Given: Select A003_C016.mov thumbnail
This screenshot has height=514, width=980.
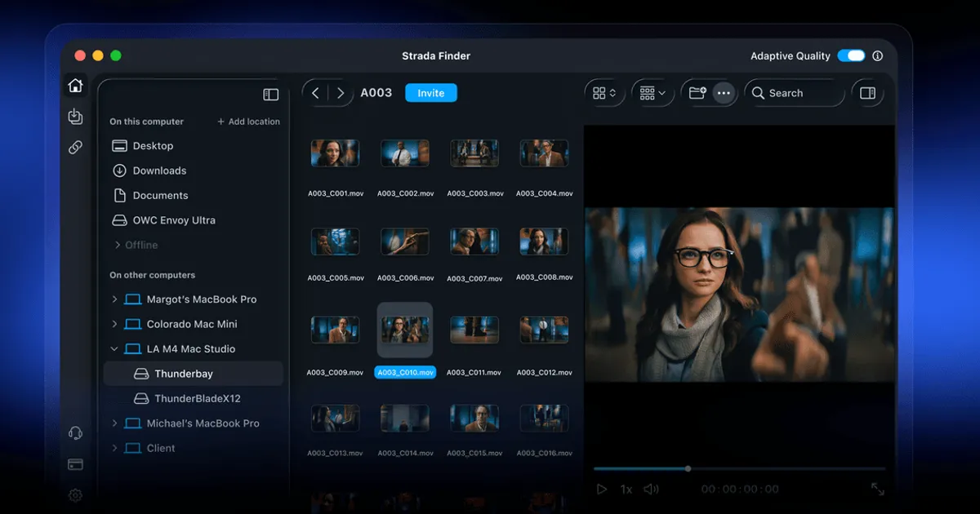Looking at the screenshot, I should (x=544, y=419).
